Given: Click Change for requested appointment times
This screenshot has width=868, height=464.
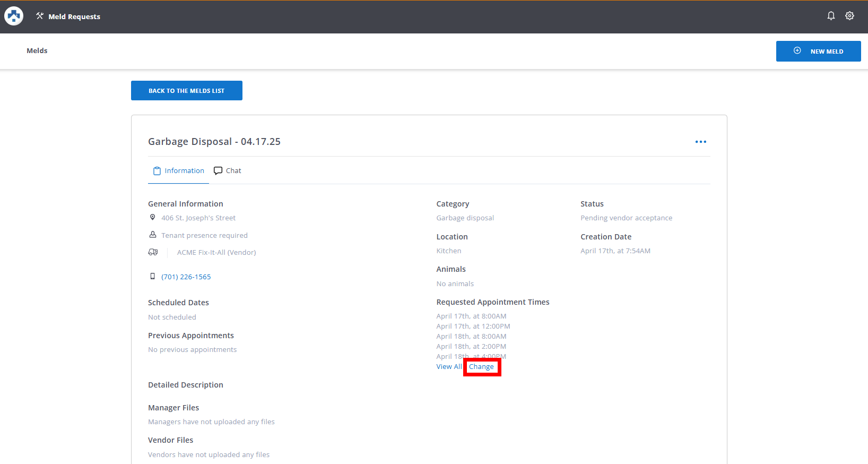Looking at the screenshot, I should pyautogui.click(x=481, y=367).
